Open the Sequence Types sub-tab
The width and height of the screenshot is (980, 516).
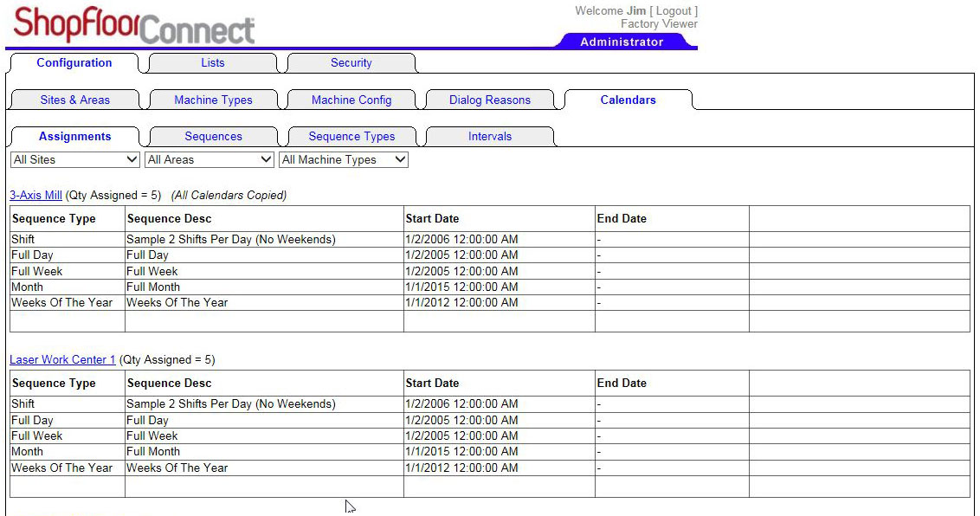coord(351,137)
